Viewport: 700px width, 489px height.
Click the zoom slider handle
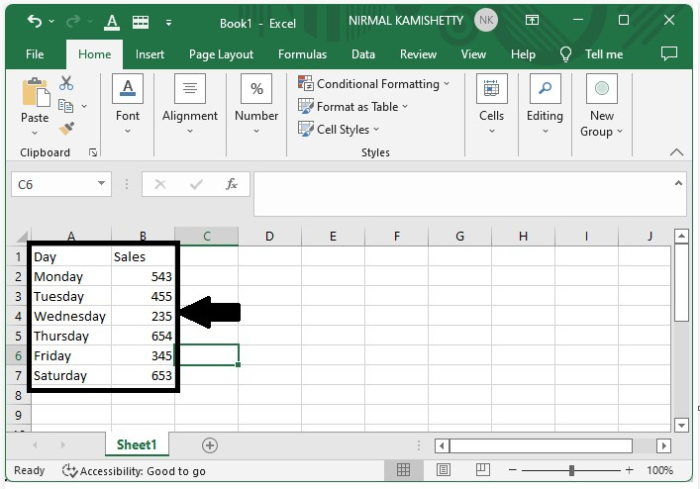coord(571,470)
